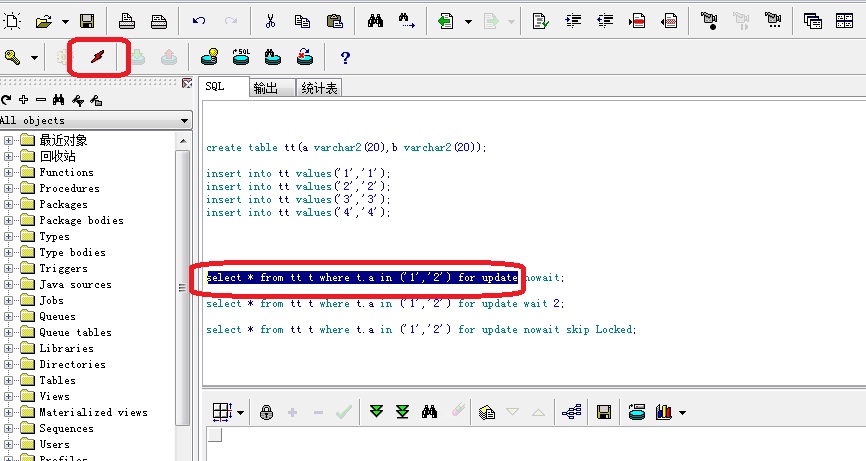Screen dimensions: 866x461
Task: Click the Explain plan lightbulb database icon
Action: coord(209,57)
